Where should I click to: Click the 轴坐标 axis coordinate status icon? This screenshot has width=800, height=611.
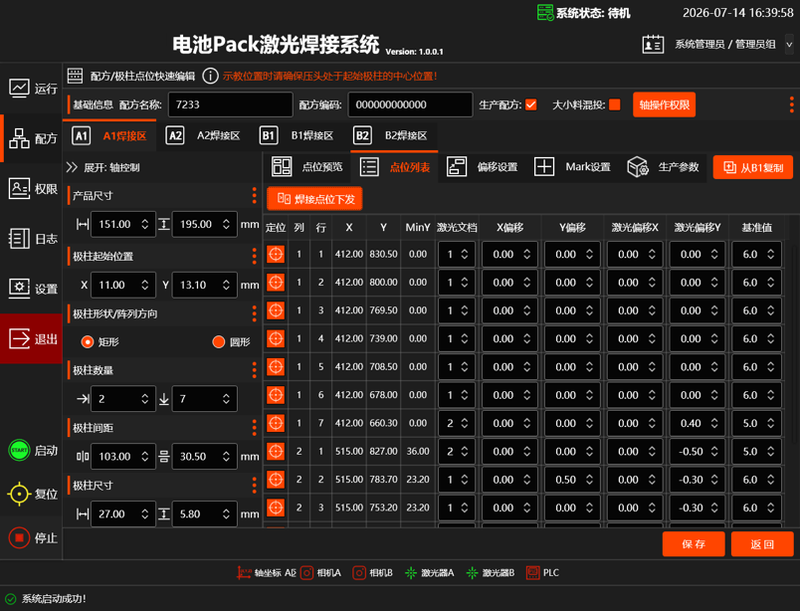244,573
